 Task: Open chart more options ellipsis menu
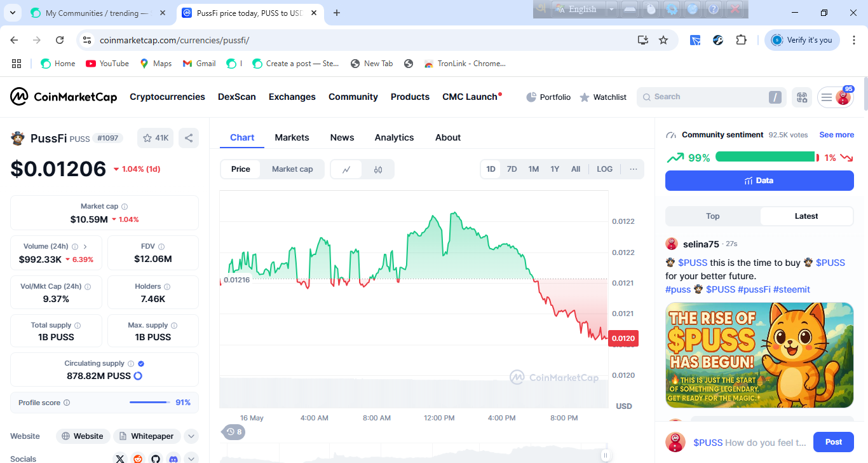pos(634,169)
